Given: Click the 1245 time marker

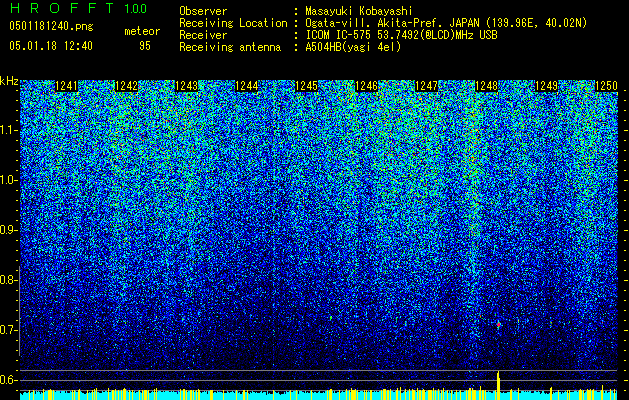Looking at the screenshot, I should [x=307, y=86].
